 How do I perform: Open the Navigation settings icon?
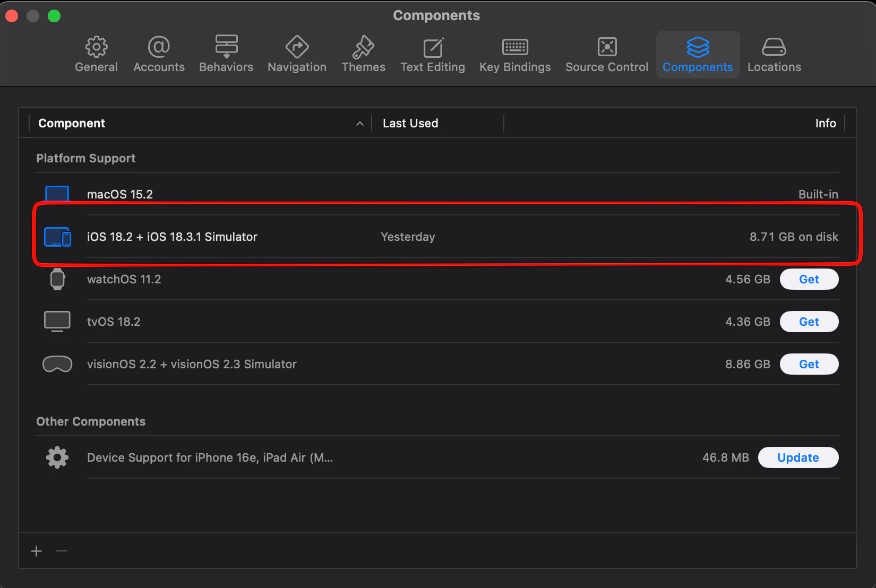[x=297, y=47]
